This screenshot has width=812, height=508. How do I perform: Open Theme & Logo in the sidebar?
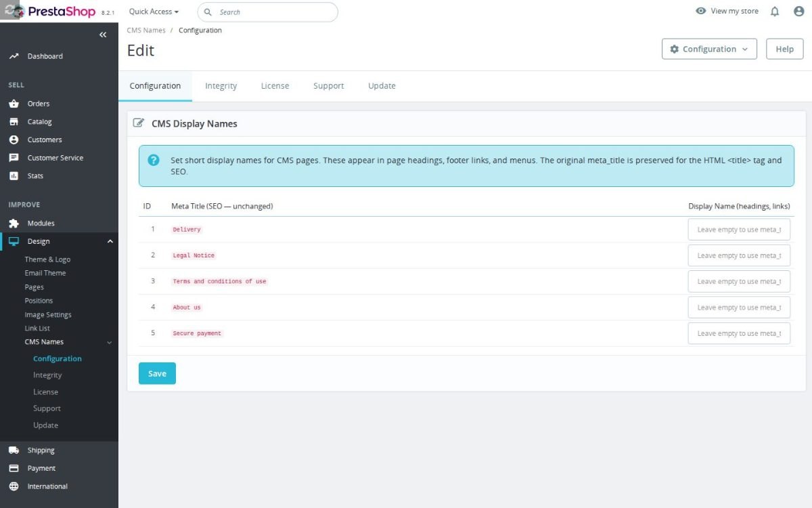coord(47,259)
